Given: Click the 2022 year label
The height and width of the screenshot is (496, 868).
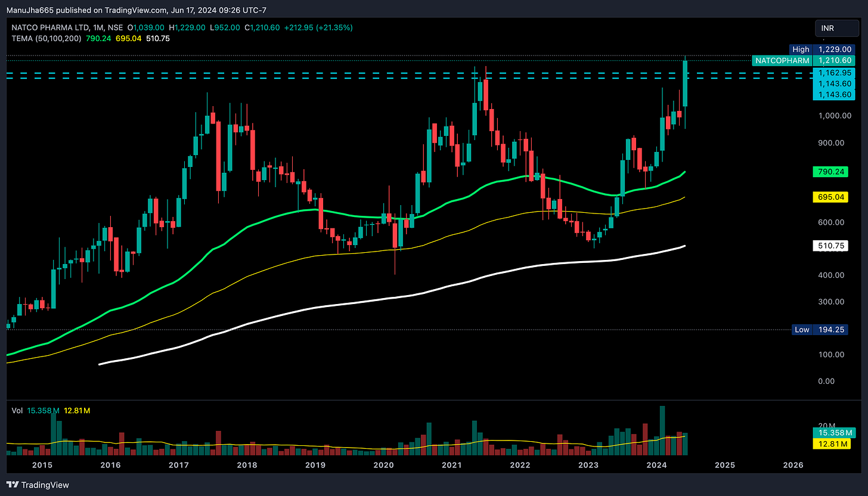Looking at the screenshot, I should point(520,464).
